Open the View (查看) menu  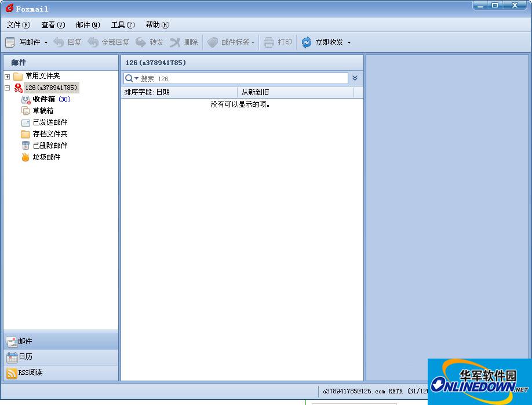[53, 25]
